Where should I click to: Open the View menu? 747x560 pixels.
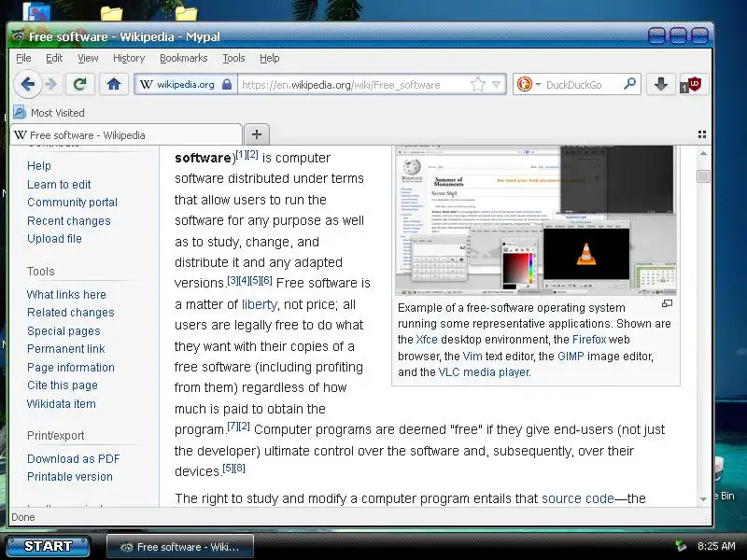tap(88, 58)
